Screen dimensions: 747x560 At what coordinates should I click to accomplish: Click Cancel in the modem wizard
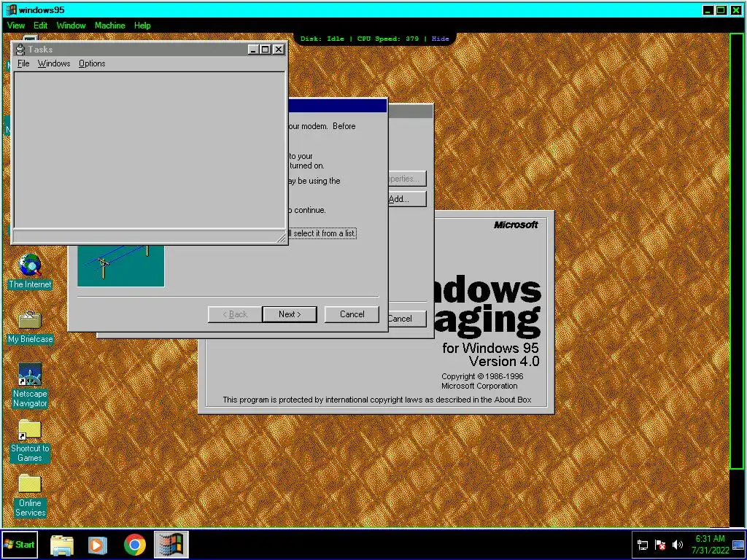click(x=352, y=314)
